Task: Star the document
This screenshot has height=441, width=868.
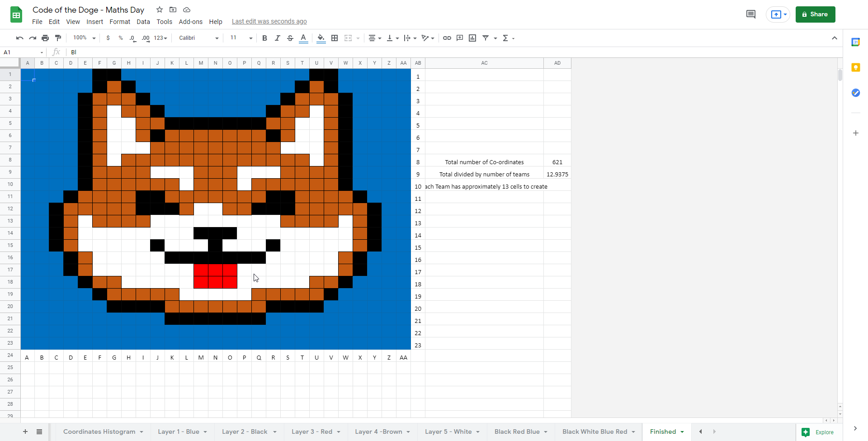Action: tap(160, 9)
